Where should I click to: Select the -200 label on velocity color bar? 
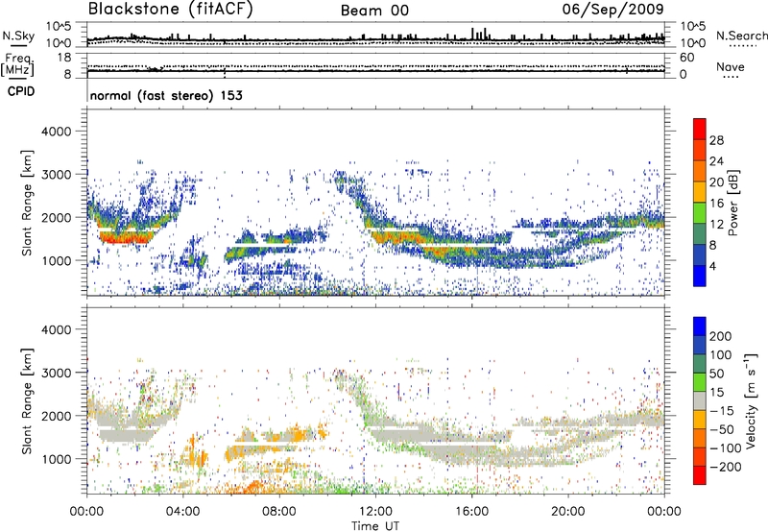[x=726, y=467]
